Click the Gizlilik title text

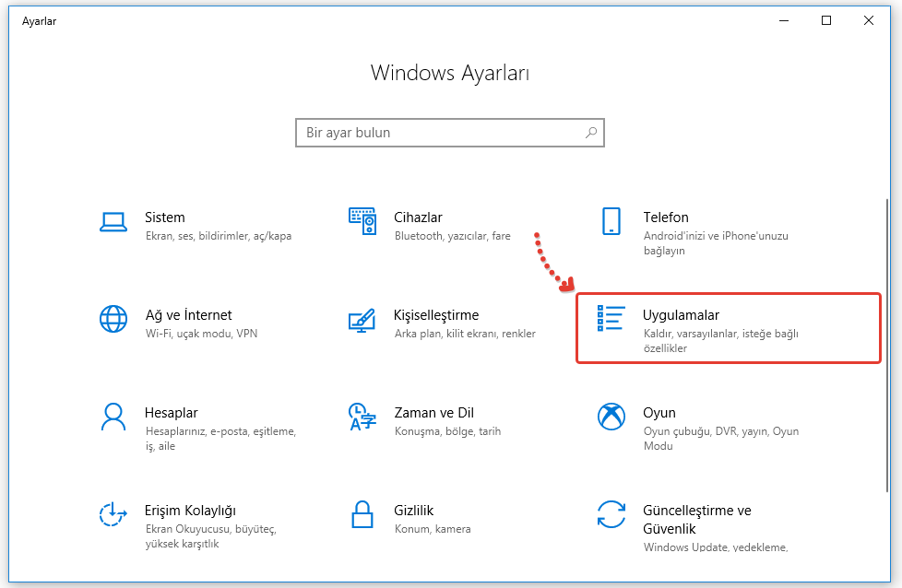[413, 510]
